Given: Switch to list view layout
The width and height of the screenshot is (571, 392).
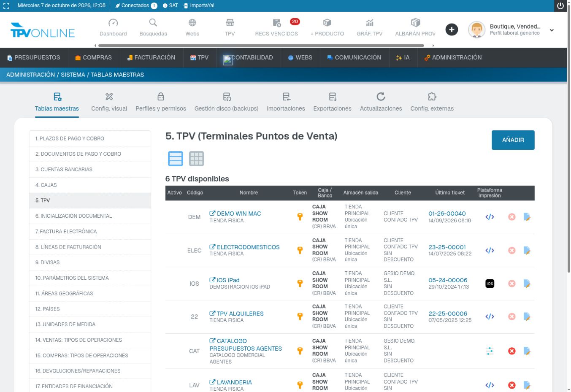Looking at the screenshot, I should pyautogui.click(x=176, y=159).
